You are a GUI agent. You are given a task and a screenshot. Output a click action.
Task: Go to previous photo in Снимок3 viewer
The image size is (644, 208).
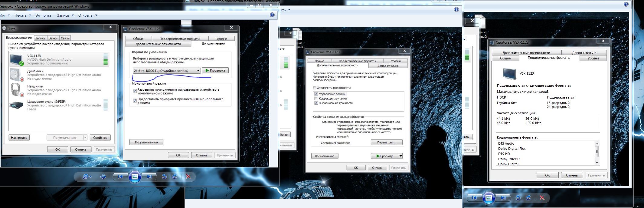pos(120,176)
